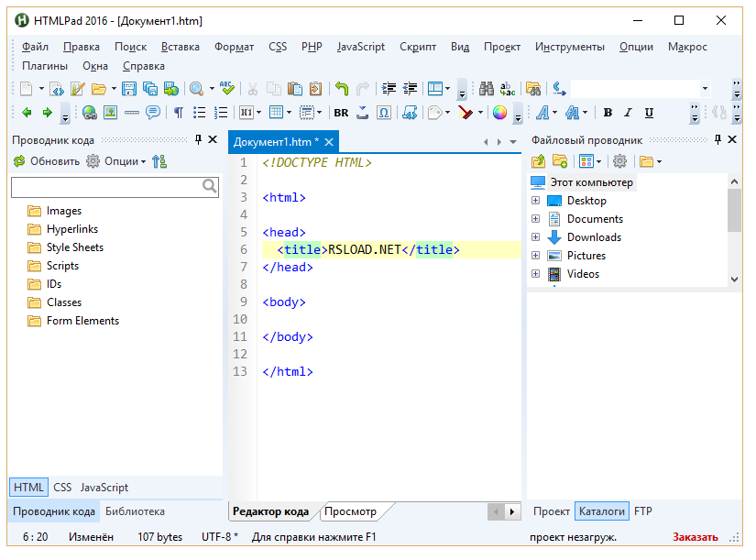Expand the Desktop tree node
The image size is (756, 560).
536,201
